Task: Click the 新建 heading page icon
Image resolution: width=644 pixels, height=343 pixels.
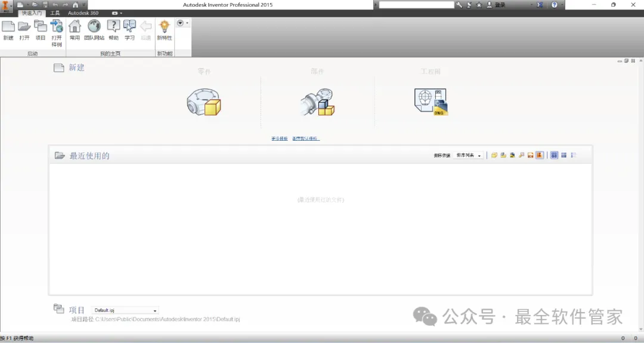Action: (58, 68)
